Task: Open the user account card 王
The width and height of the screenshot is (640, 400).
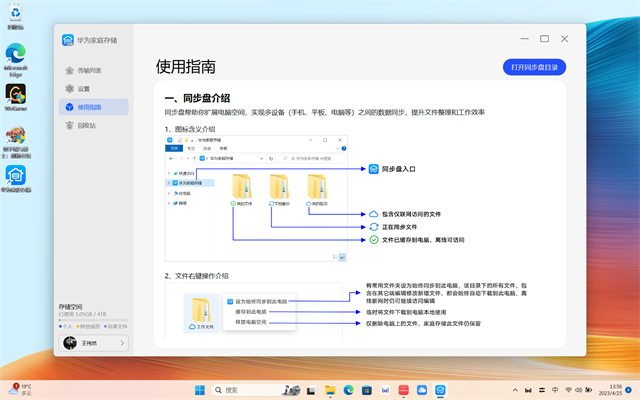Action: point(93,343)
